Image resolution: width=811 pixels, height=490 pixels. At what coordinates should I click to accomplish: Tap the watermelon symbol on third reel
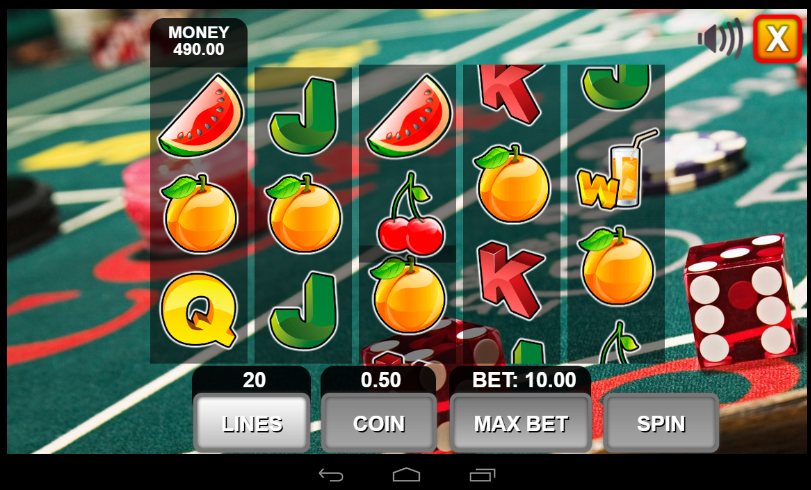pos(409,115)
